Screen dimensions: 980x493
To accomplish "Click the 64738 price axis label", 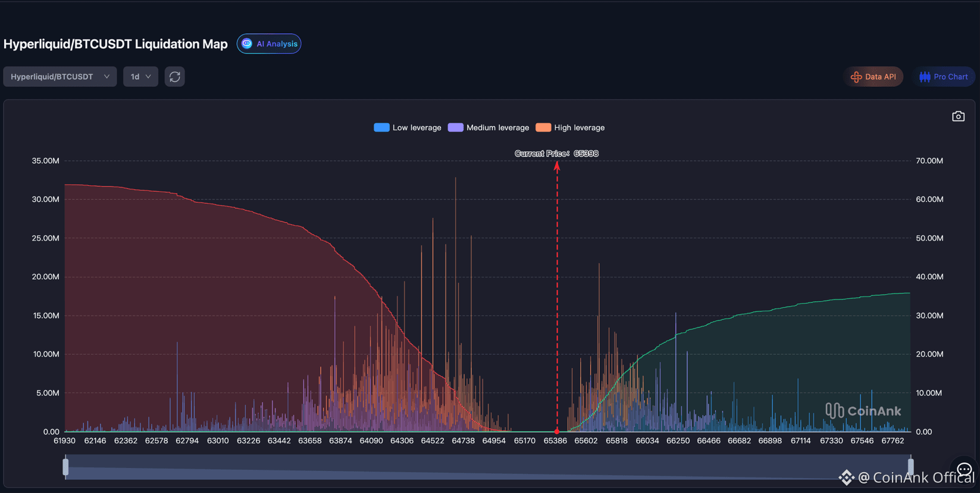I will tap(463, 441).
